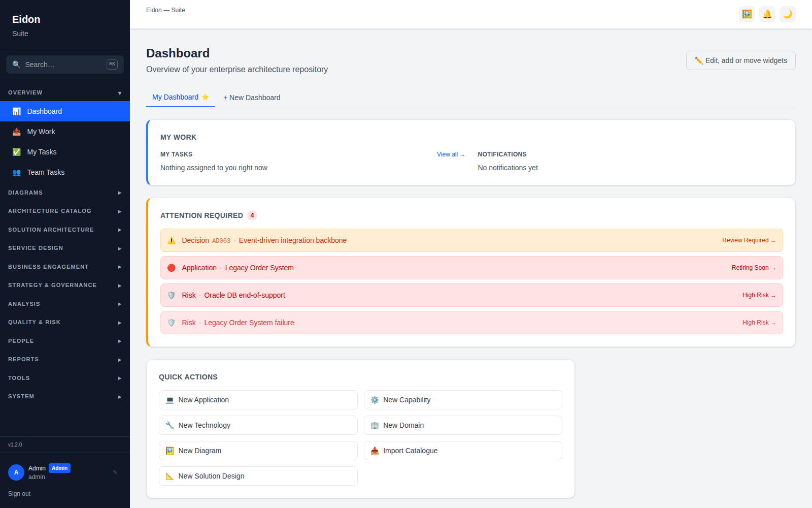
Task: Click the Sign out link
Action: coord(19,494)
